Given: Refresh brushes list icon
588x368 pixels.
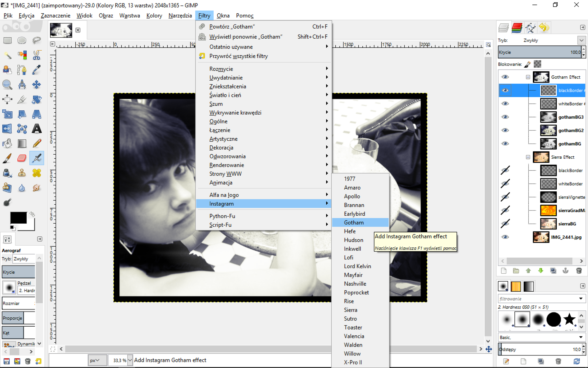Looking at the screenshot, I should (x=577, y=361).
